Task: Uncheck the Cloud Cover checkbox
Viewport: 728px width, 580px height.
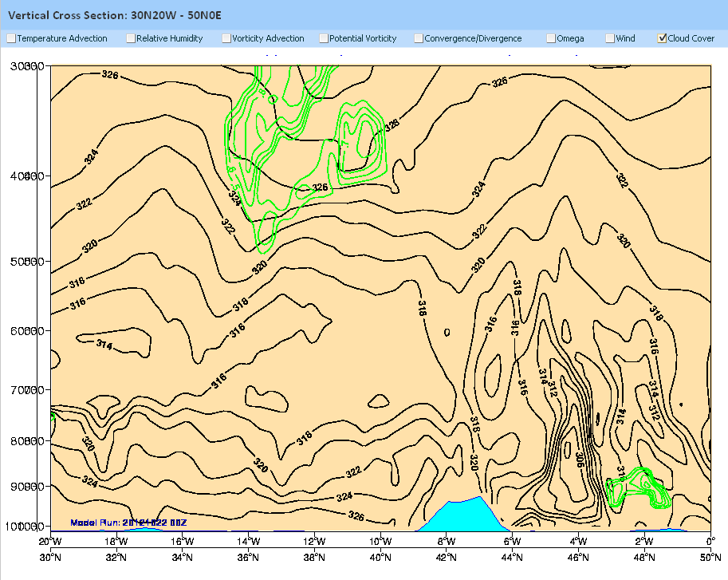Action: 662,38
